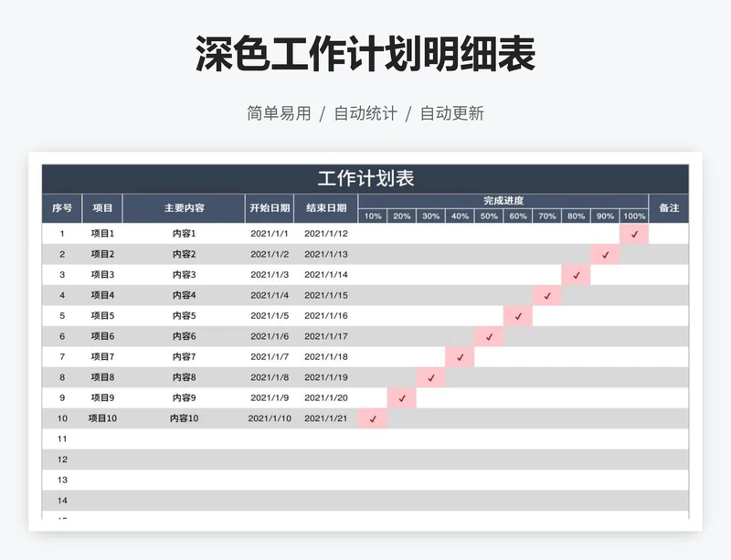Select end date 2021/1/20
The image size is (731, 560).
pyautogui.click(x=326, y=397)
